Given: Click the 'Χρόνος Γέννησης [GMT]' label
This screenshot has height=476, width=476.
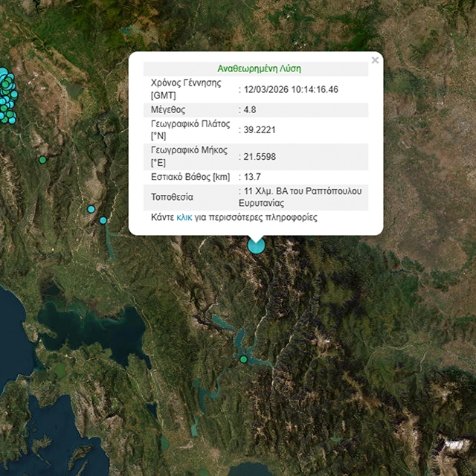Looking at the screenshot, I should point(189,89).
